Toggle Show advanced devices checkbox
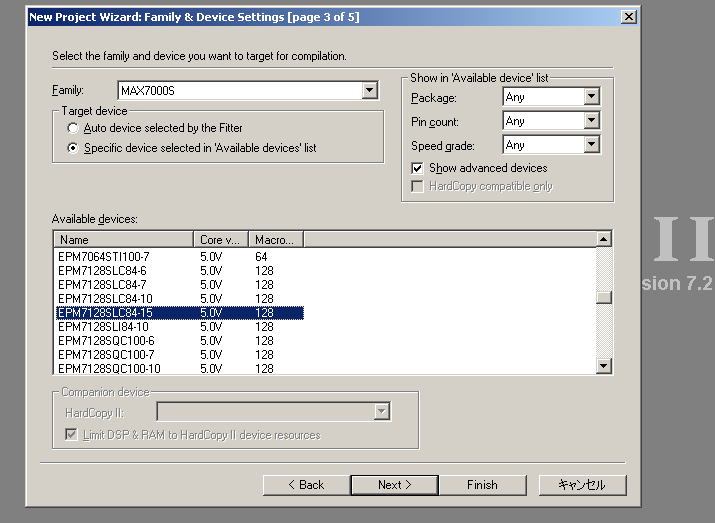The height and width of the screenshot is (523, 715). [x=417, y=168]
